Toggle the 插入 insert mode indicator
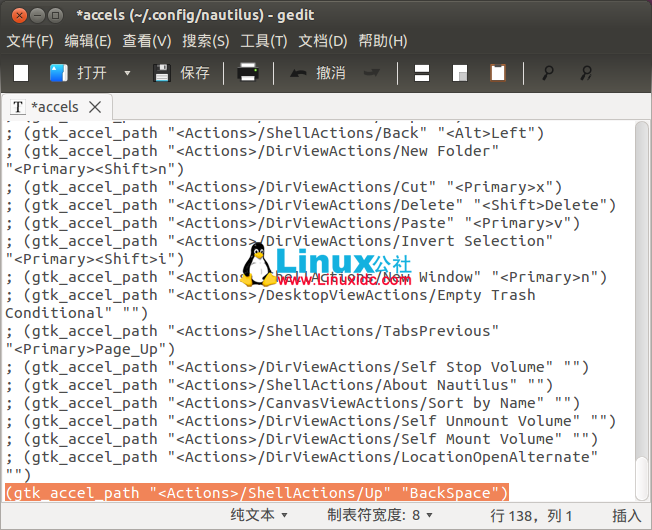The height and width of the screenshot is (530, 652). pos(627,516)
